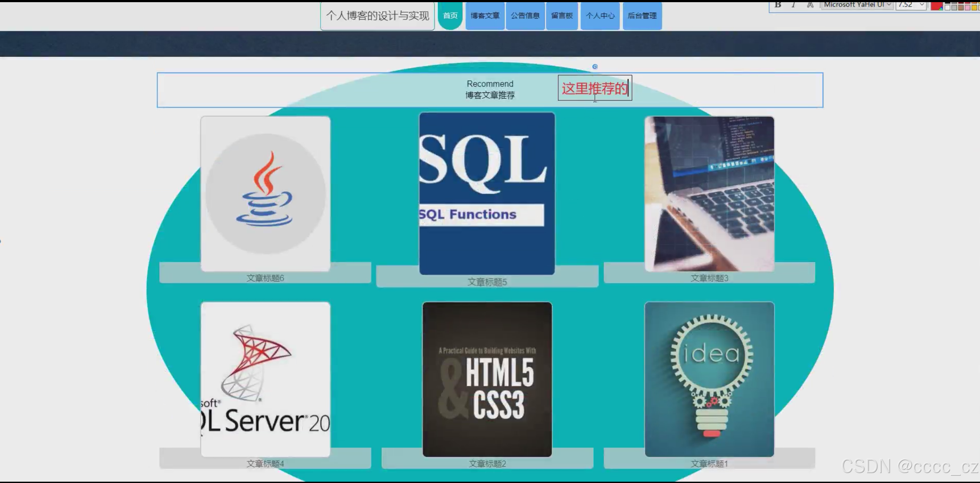Click the Java logo article thumbnail
980x483 pixels.
[265, 194]
